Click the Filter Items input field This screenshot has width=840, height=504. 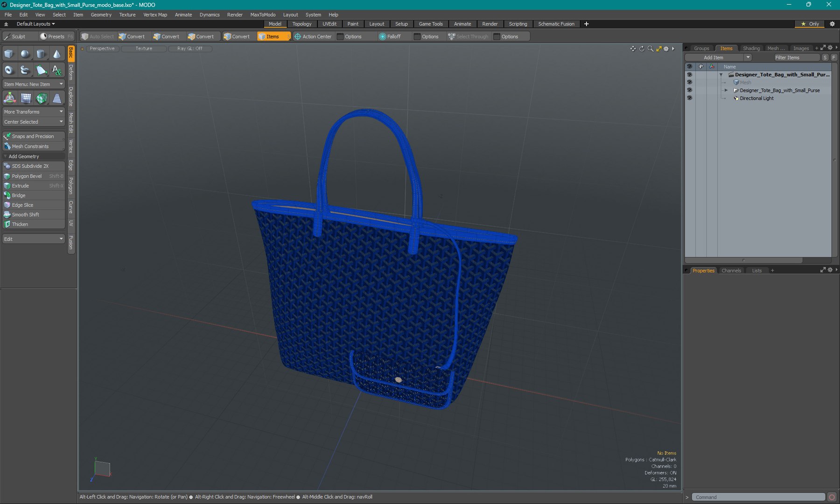point(797,57)
